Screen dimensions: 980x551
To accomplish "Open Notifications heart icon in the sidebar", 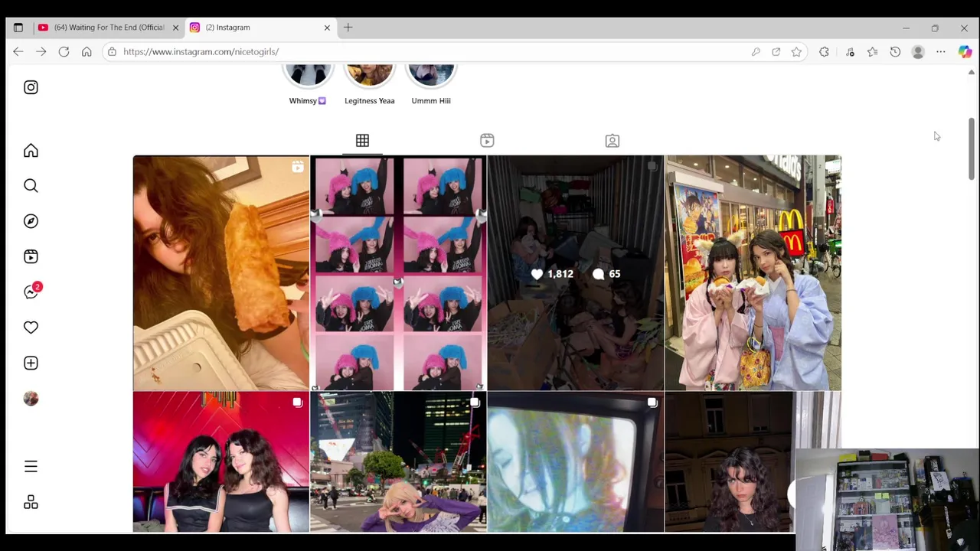I will pos(31,328).
